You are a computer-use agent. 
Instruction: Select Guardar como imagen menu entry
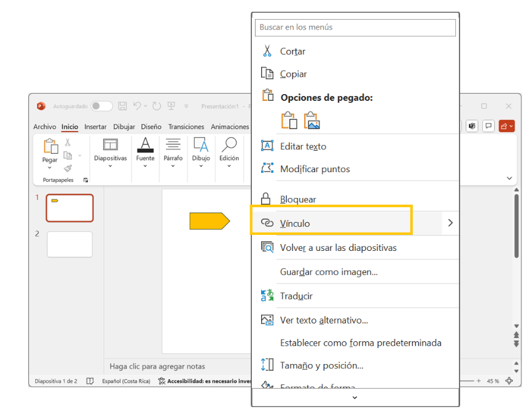click(329, 272)
